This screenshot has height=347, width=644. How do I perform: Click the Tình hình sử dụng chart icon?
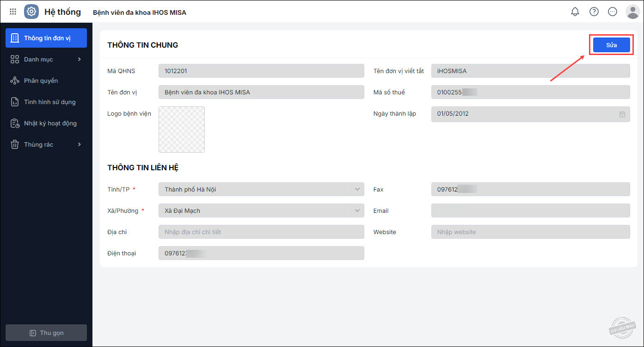(15, 102)
